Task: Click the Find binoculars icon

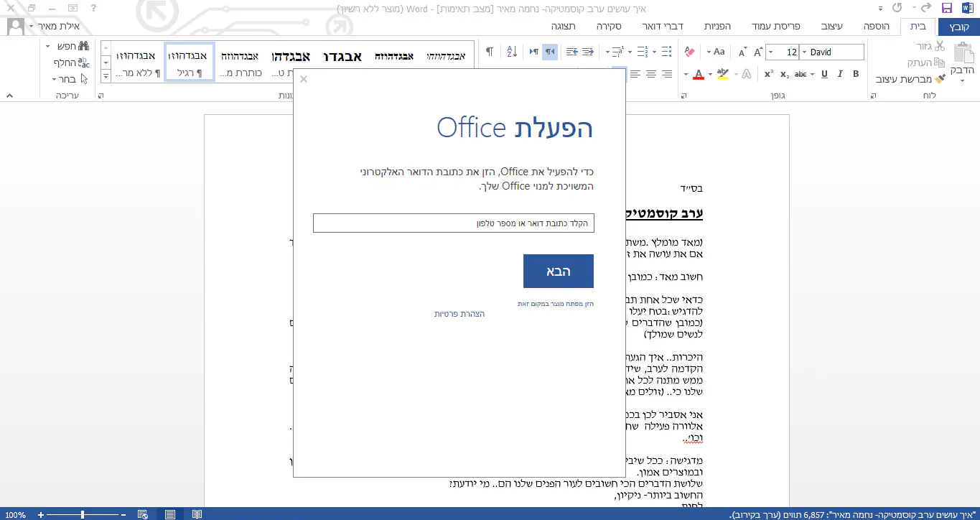Action: tap(83, 46)
